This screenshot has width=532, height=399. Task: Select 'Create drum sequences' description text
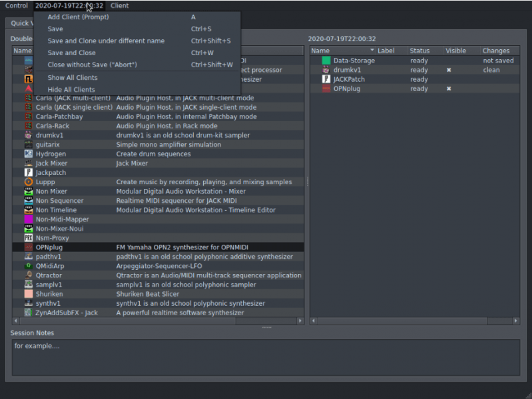pos(153,154)
